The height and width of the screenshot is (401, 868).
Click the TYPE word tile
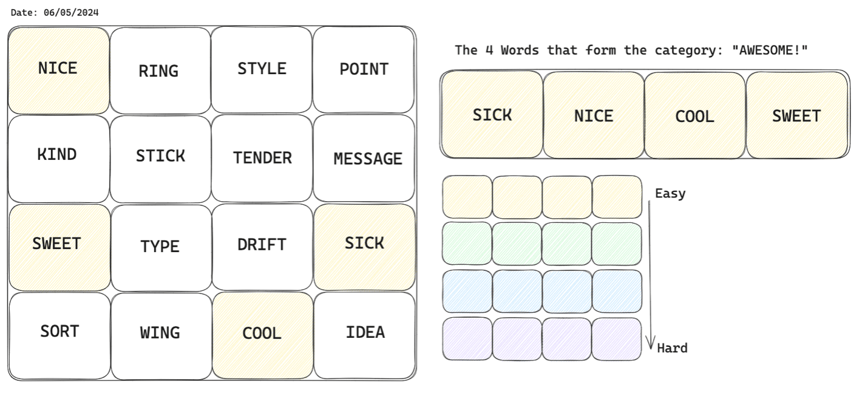tap(160, 247)
